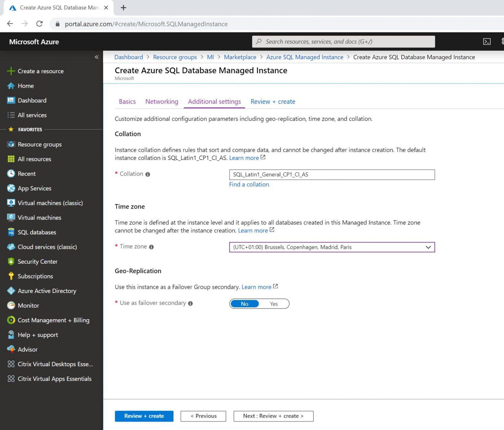Viewport: 504px width, 430px height.
Task: Open the Cloud Shell from the top bar
Action: pos(487,41)
